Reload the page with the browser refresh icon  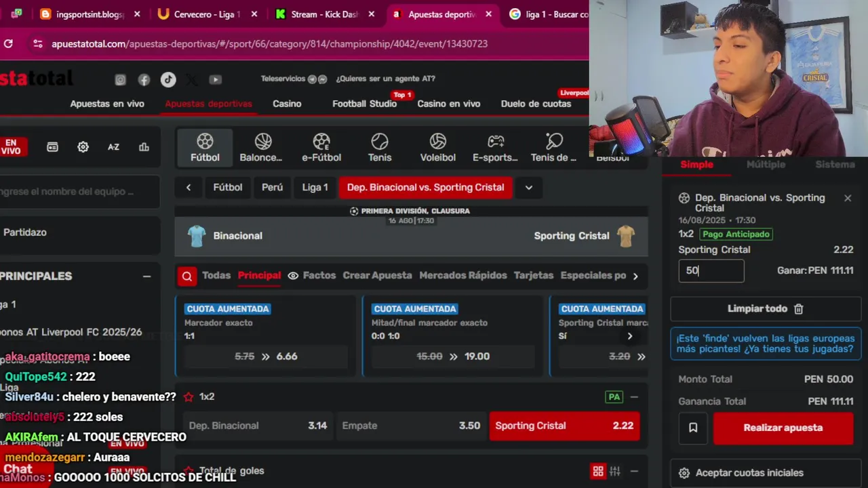point(8,43)
